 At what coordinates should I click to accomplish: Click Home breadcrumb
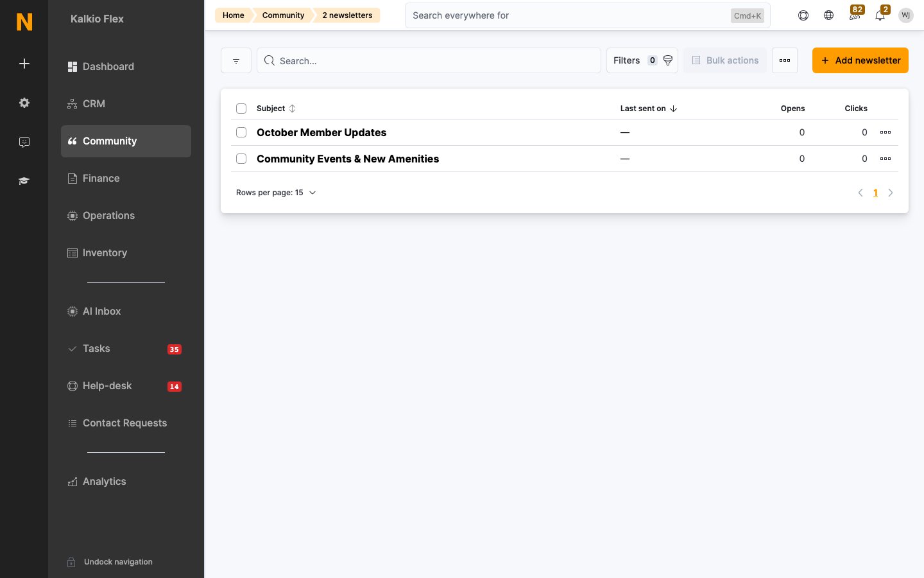point(234,15)
